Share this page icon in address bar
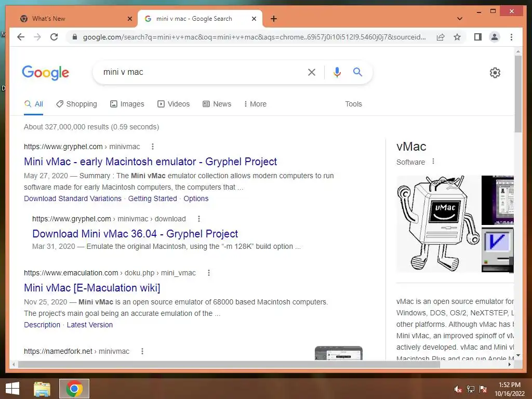The image size is (532, 399). (x=441, y=37)
